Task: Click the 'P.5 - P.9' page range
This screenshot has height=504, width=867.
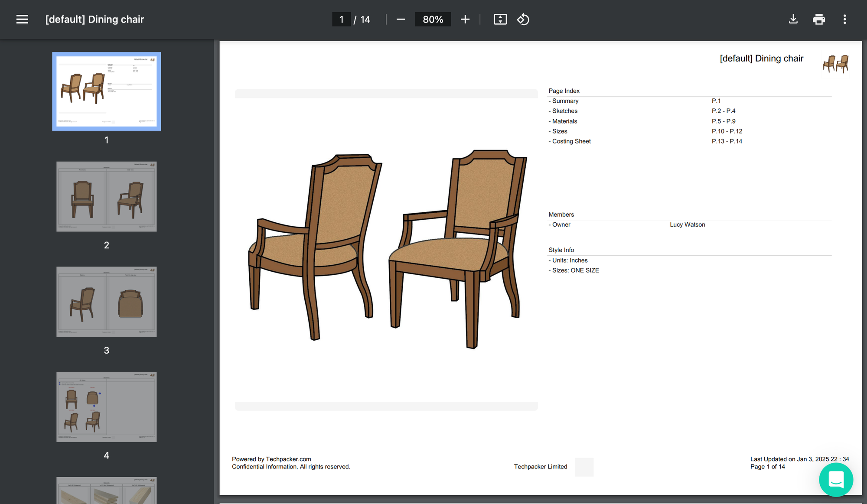Action: [x=724, y=121]
